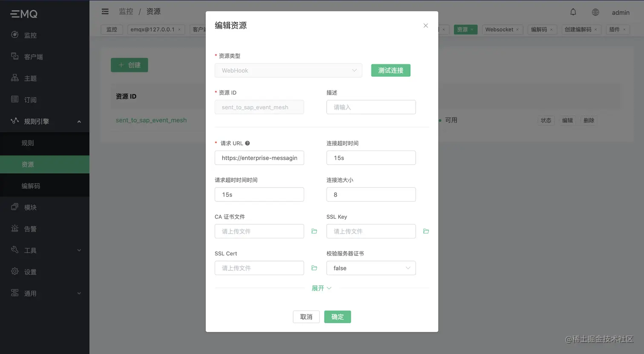Viewport: 644px width, 354px height.
Task: Expand more options via 展开
Action: 322,288
